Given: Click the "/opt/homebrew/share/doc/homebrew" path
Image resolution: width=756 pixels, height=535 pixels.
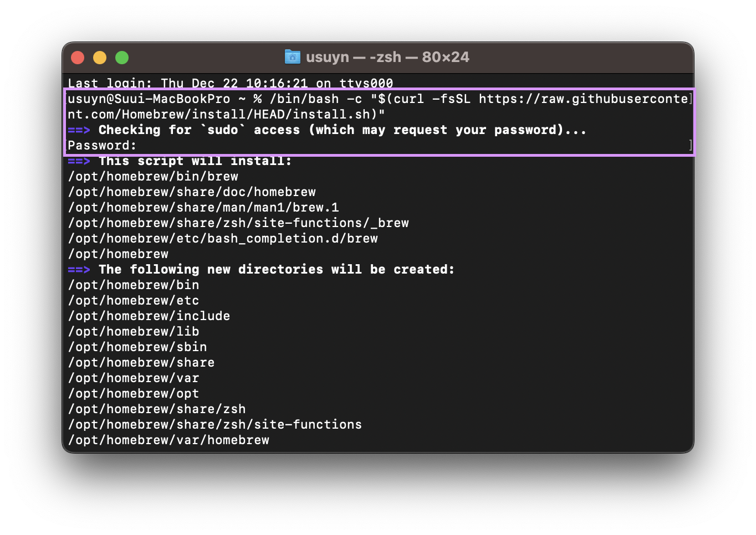Looking at the screenshot, I should (192, 192).
